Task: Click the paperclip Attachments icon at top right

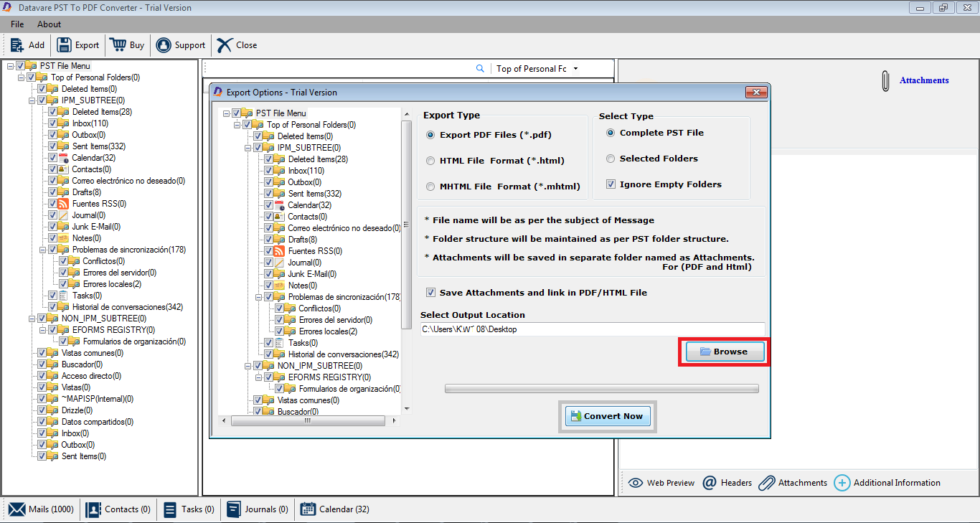Action: click(x=885, y=80)
